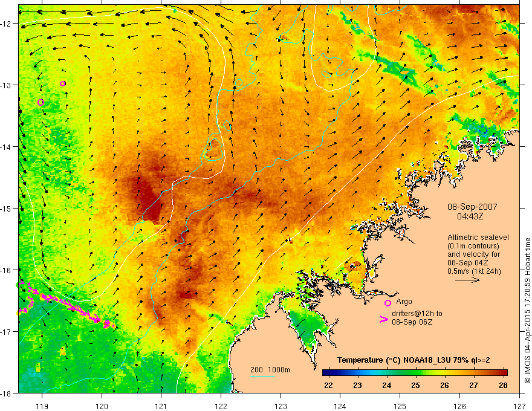532x411 pixels.
Task: Click the '123' longitude axis label
Action: coord(281,406)
